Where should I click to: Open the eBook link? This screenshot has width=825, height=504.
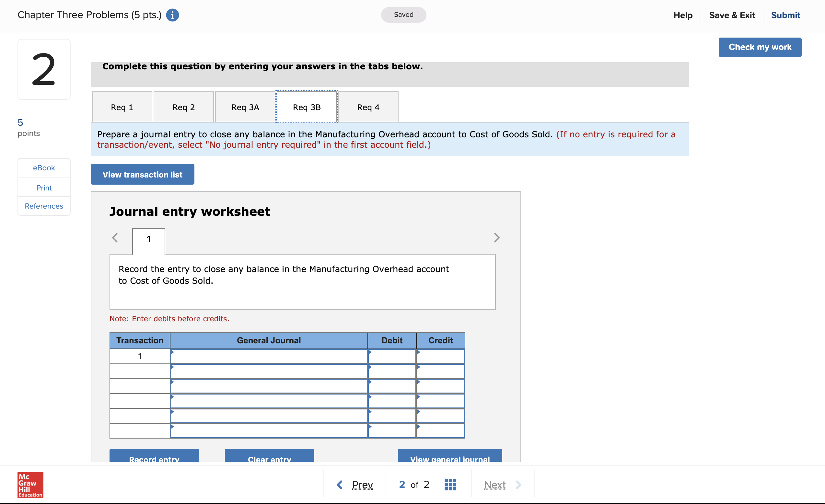click(43, 168)
